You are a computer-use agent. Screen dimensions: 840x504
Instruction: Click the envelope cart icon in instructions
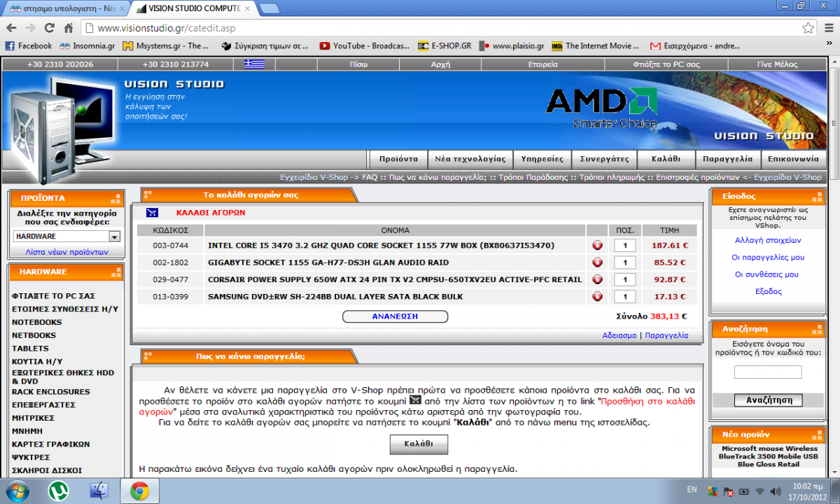[415, 400]
